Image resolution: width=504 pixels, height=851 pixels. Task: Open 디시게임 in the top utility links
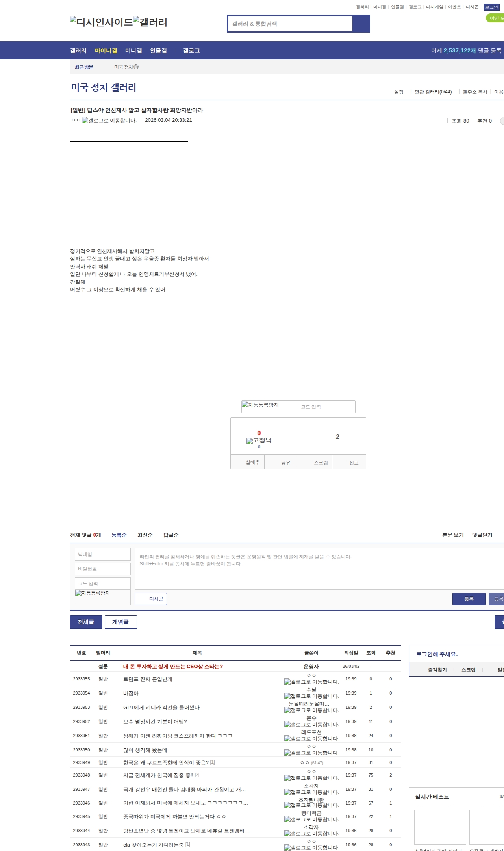(x=434, y=7)
